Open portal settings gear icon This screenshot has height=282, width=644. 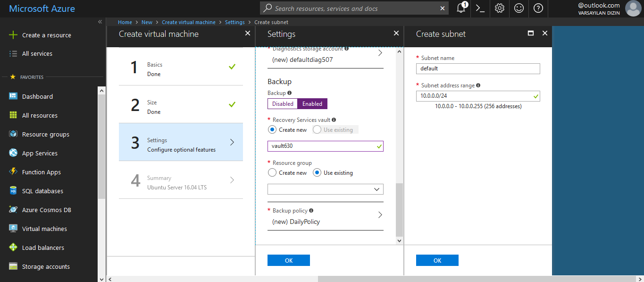(500, 9)
